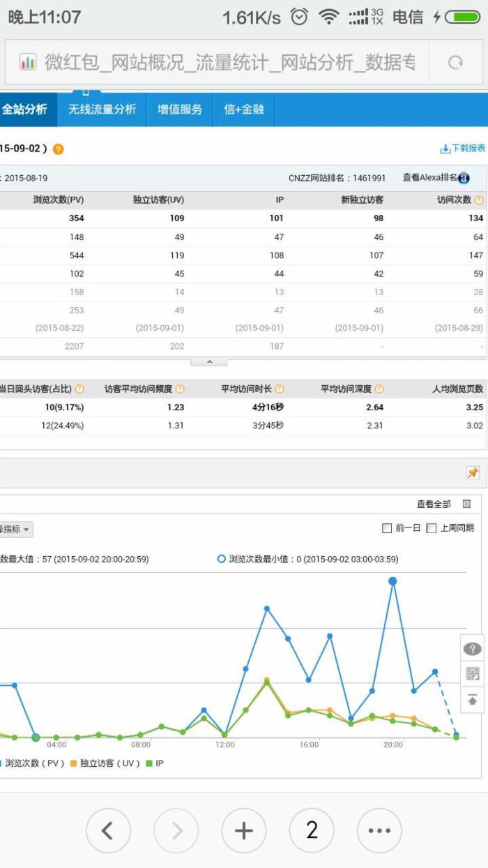488x868 pixels.
Task: Switch to the 无线流量分析 tab
Action: click(102, 110)
